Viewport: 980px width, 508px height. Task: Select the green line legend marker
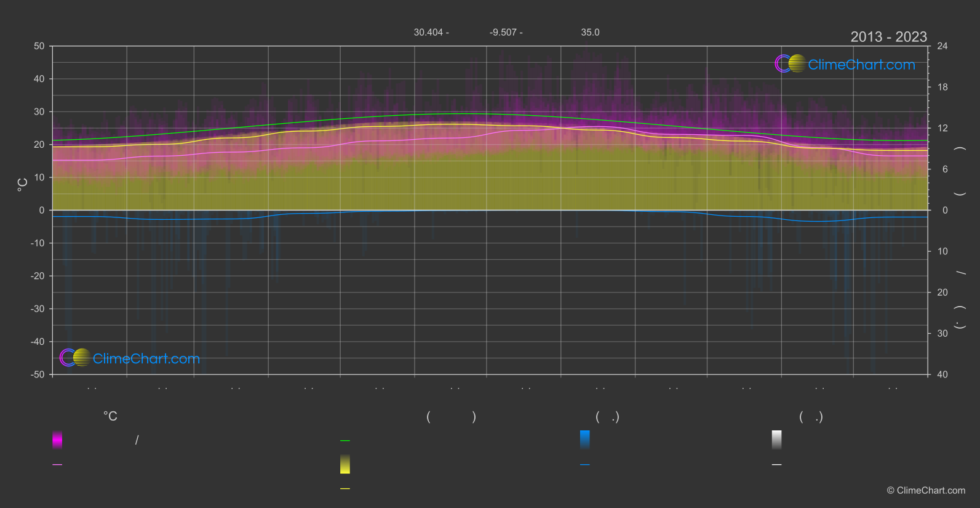coord(345,441)
